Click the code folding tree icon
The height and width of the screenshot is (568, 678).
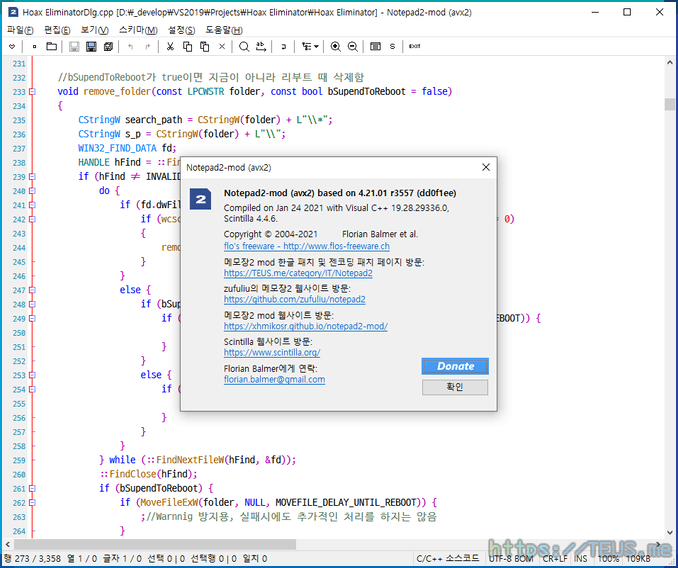pyautogui.click(x=307, y=46)
